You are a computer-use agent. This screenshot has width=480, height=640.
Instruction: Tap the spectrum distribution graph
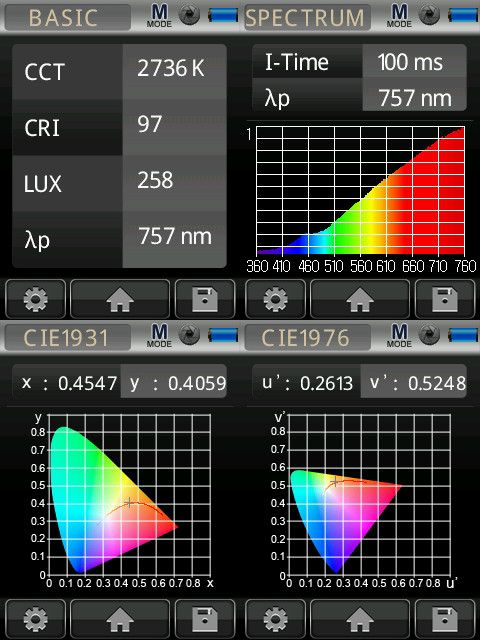tap(360, 191)
